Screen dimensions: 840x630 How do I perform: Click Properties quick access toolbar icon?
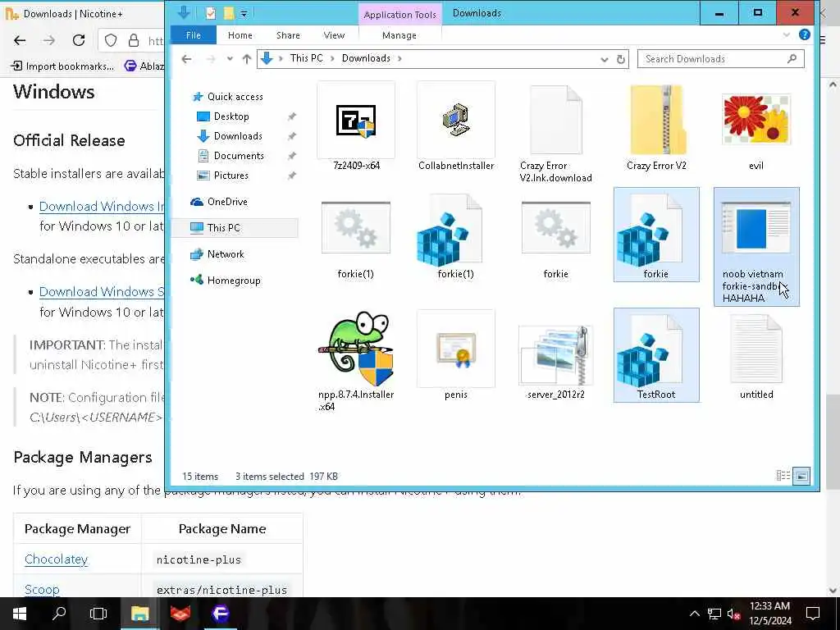coord(211,13)
